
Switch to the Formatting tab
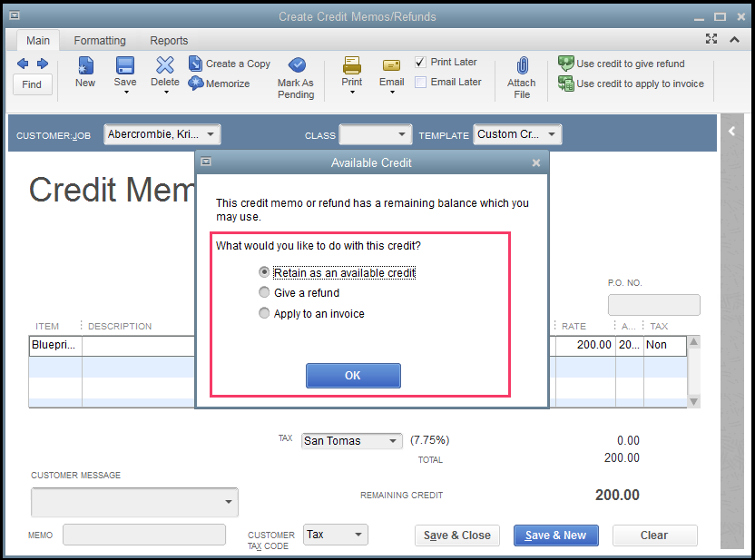[100, 41]
